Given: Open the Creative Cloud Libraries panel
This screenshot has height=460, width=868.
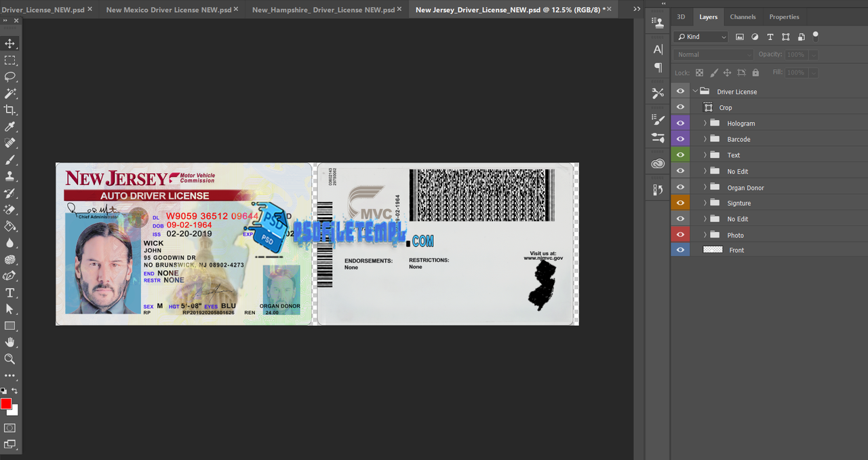Looking at the screenshot, I should pos(658,164).
